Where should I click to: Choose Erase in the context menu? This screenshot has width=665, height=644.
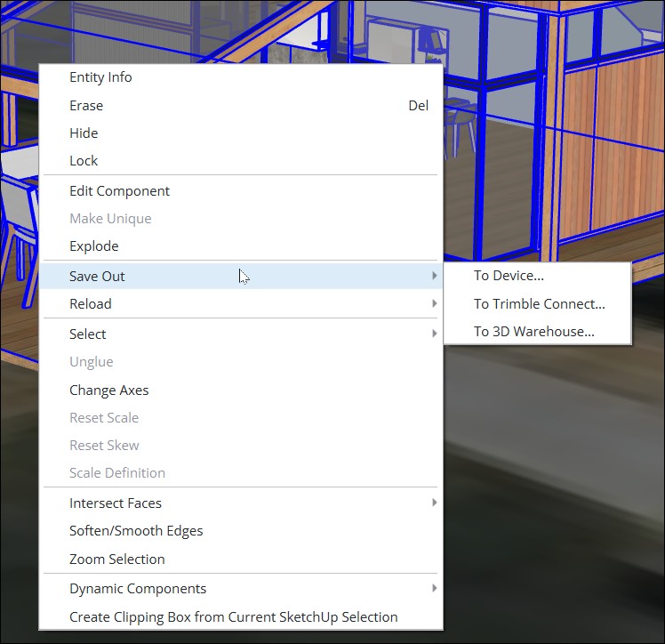tap(86, 106)
